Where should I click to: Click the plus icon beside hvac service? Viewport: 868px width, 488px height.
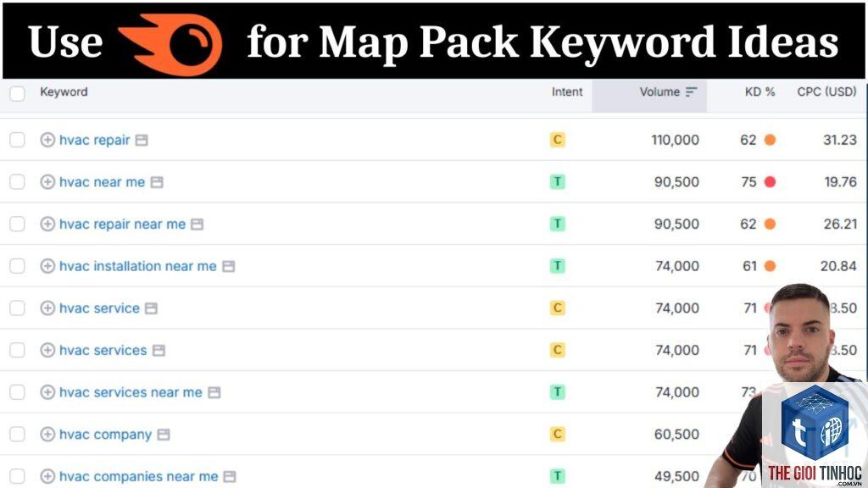[47, 308]
